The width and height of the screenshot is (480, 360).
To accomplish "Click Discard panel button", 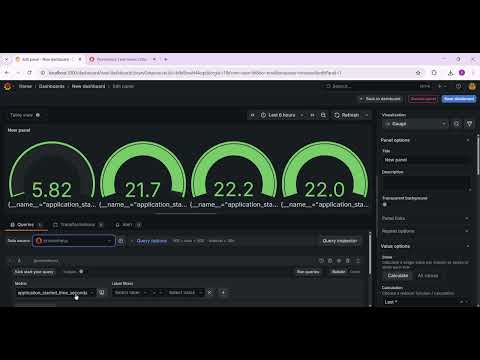I will pyautogui.click(x=423, y=99).
